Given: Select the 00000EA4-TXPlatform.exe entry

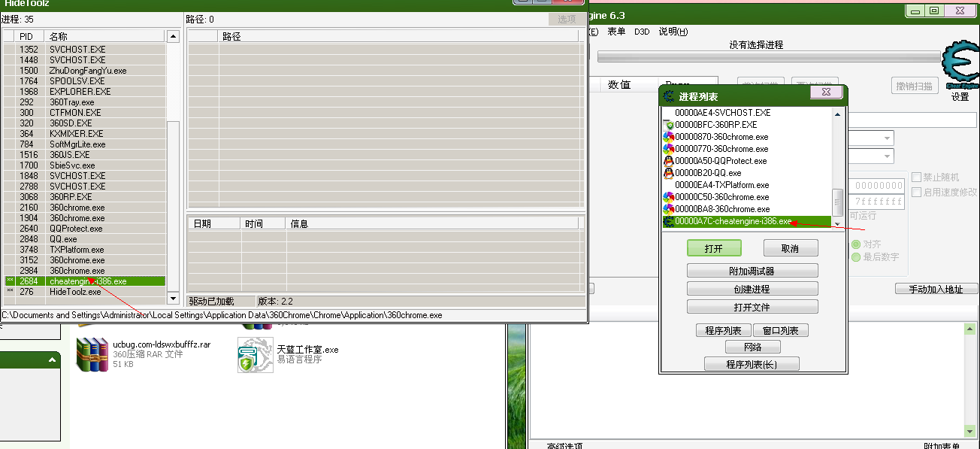Looking at the screenshot, I should click(x=746, y=185).
